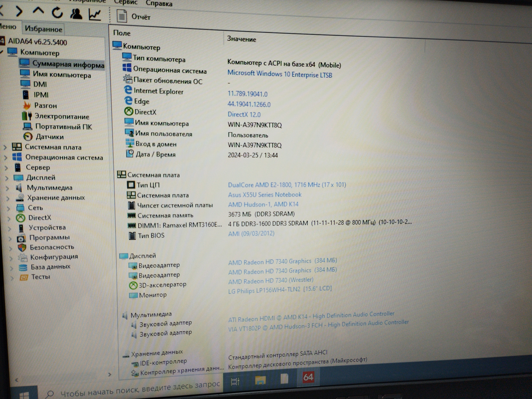Open DualCore AMD E2-1800 processor link
532x399 pixels.
(x=287, y=185)
